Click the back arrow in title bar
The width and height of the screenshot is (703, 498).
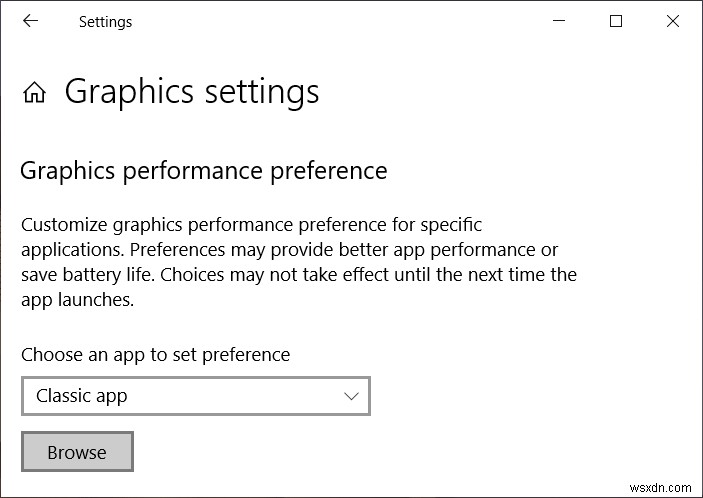[30, 21]
